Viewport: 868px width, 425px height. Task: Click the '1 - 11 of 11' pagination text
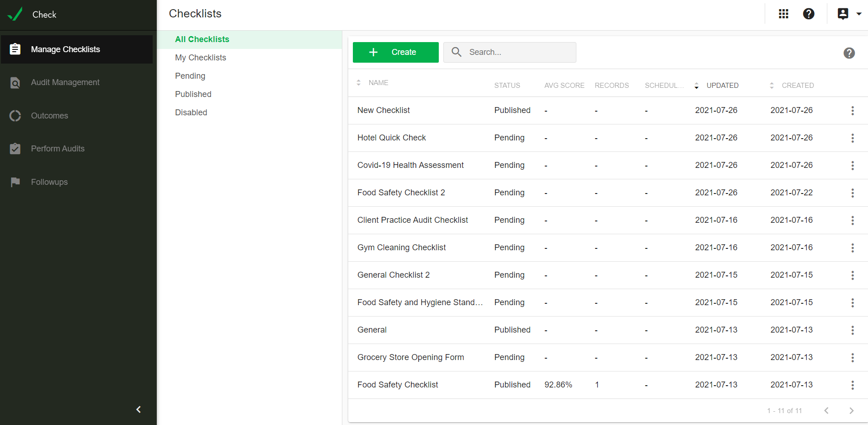(x=784, y=411)
